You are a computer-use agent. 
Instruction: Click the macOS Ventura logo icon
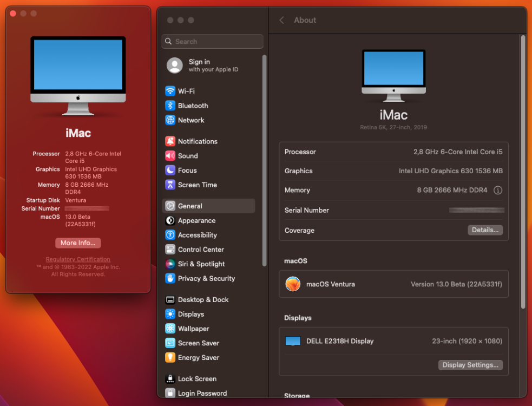click(293, 284)
